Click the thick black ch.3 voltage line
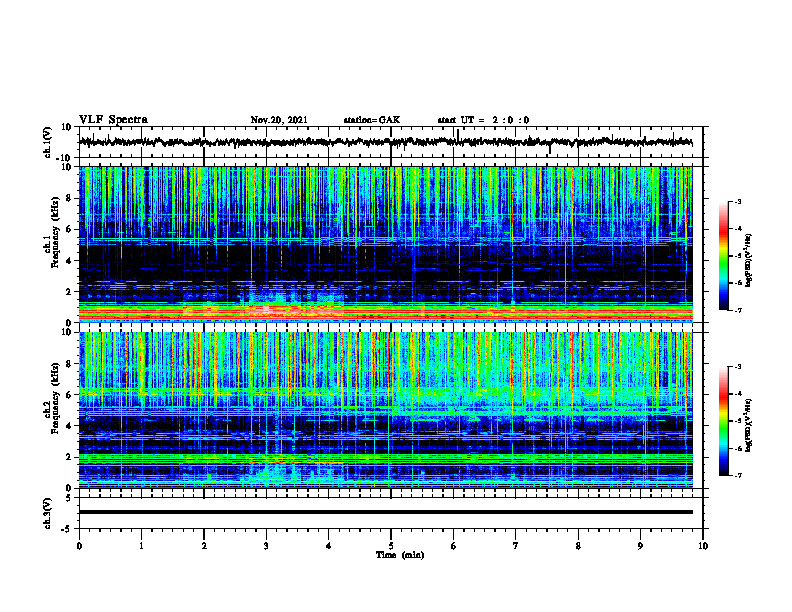This screenshot has width=792, height=612. (386, 512)
